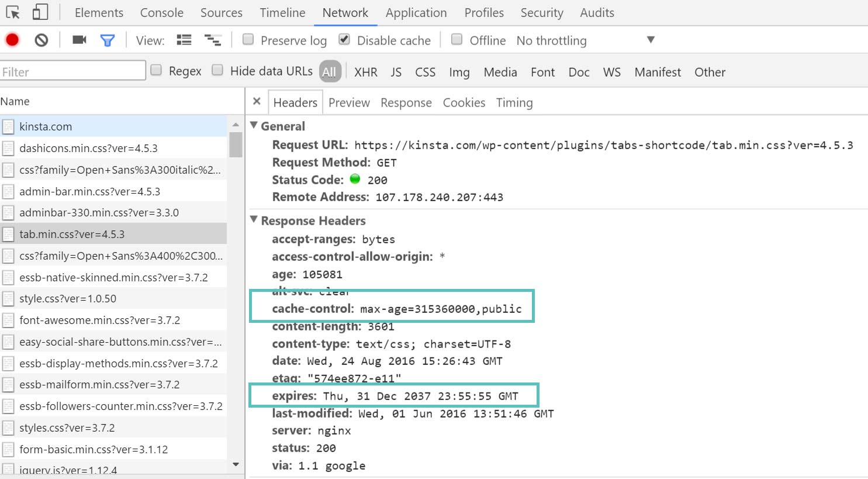Toggle the blue filter funnel icon
Viewport: 868px width, 479px height.
[x=107, y=40]
